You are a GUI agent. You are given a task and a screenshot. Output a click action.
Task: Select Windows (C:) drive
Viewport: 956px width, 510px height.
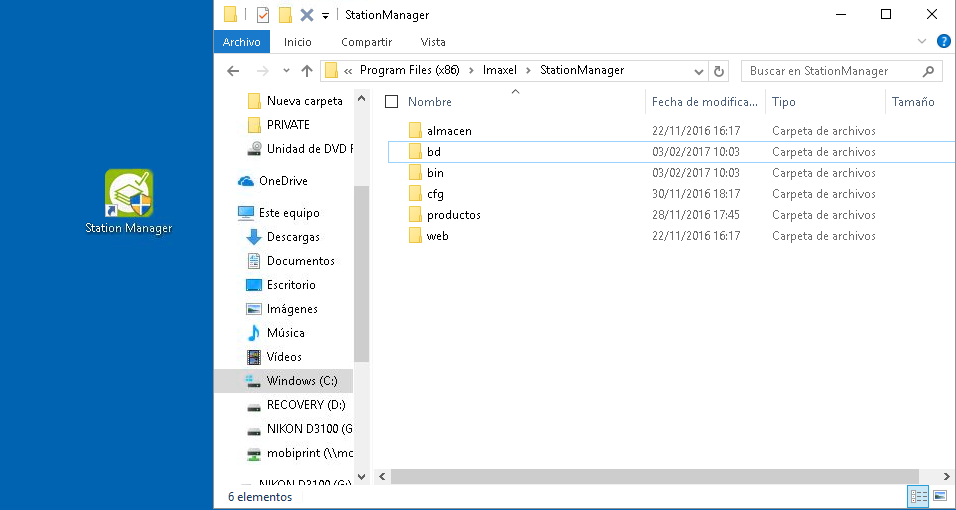(x=284, y=381)
